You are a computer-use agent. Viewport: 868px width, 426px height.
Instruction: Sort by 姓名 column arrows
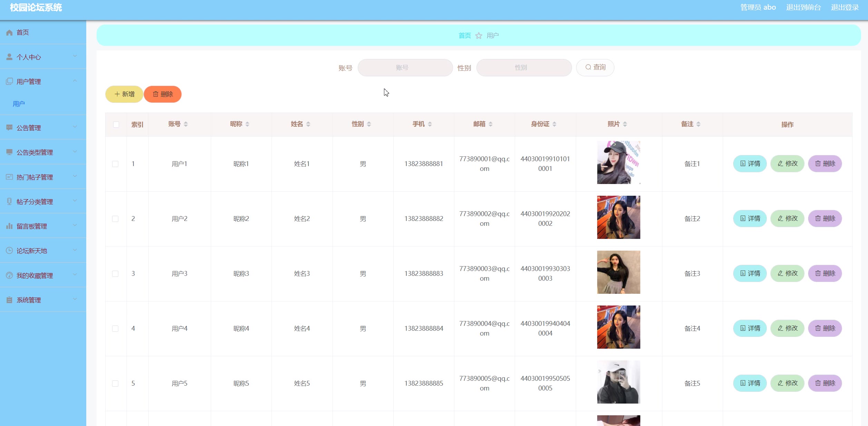click(x=308, y=124)
